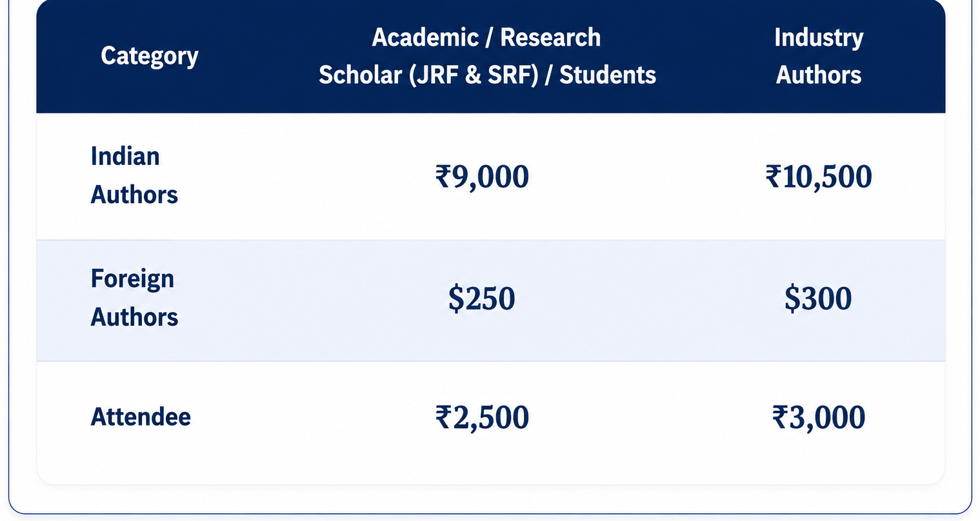Click the ₹10,500 fee cell

click(x=818, y=177)
